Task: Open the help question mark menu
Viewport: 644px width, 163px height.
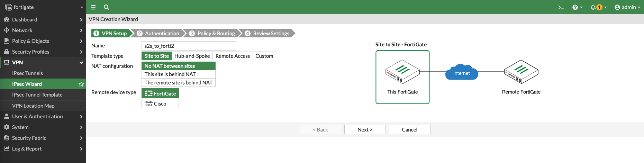Action: point(577,7)
